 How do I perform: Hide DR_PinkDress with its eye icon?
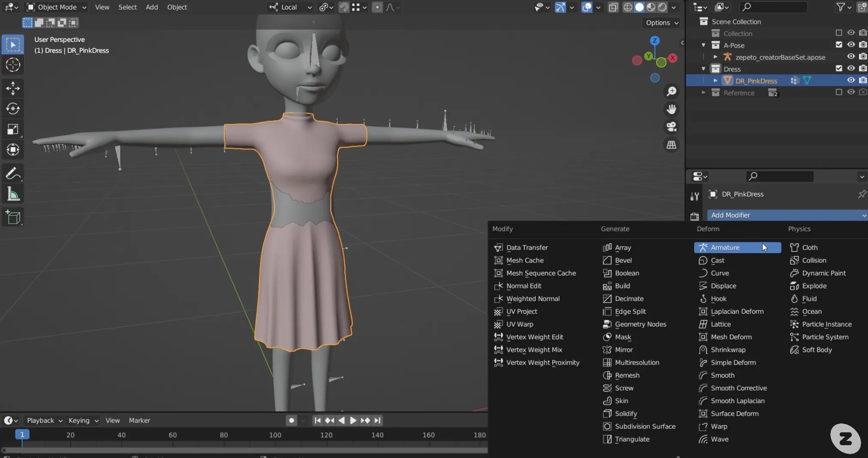coord(851,80)
